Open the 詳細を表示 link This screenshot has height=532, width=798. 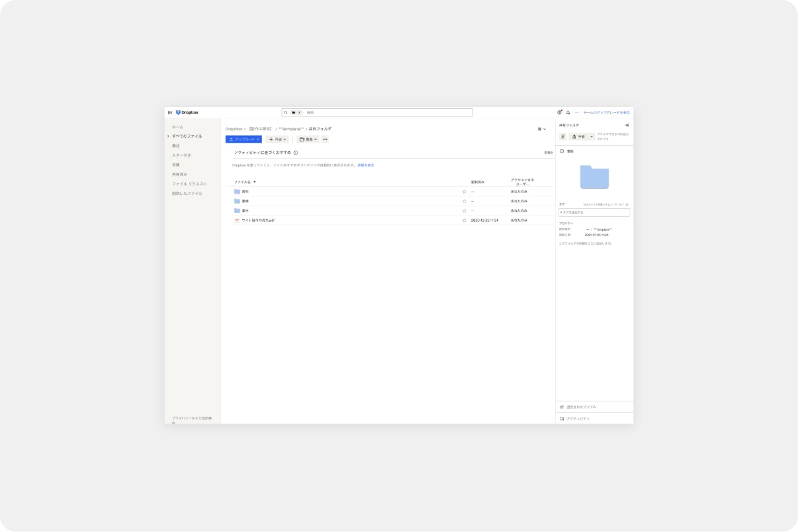(x=365, y=165)
